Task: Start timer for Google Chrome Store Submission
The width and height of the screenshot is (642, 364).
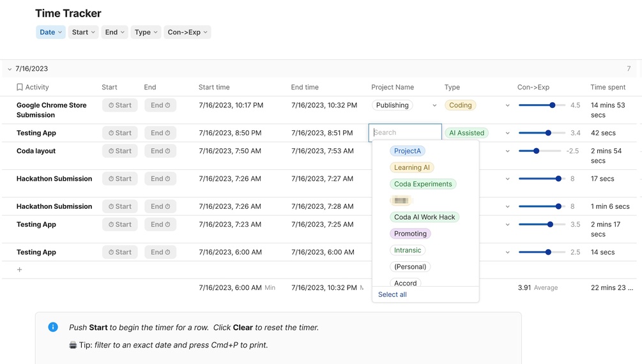Action: (x=120, y=105)
